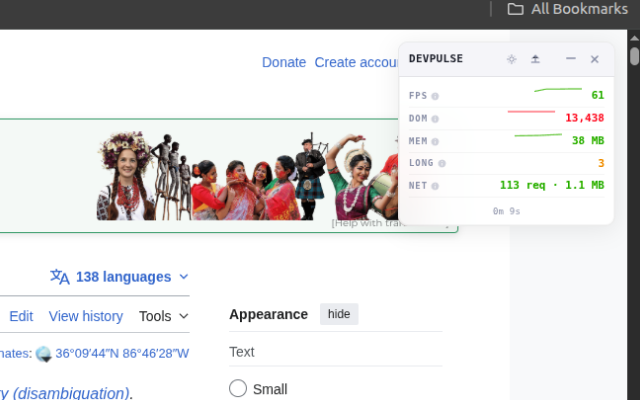This screenshot has width=640, height=400.
Task: Open DOM info tooltip icon
Action: click(435, 119)
